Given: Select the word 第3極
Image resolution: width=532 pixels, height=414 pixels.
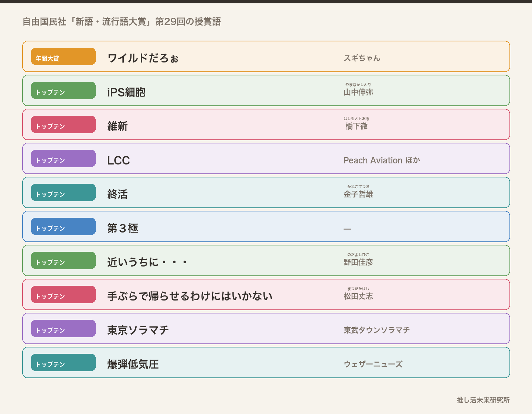Looking at the screenshot, I should [x=123, y=228].
